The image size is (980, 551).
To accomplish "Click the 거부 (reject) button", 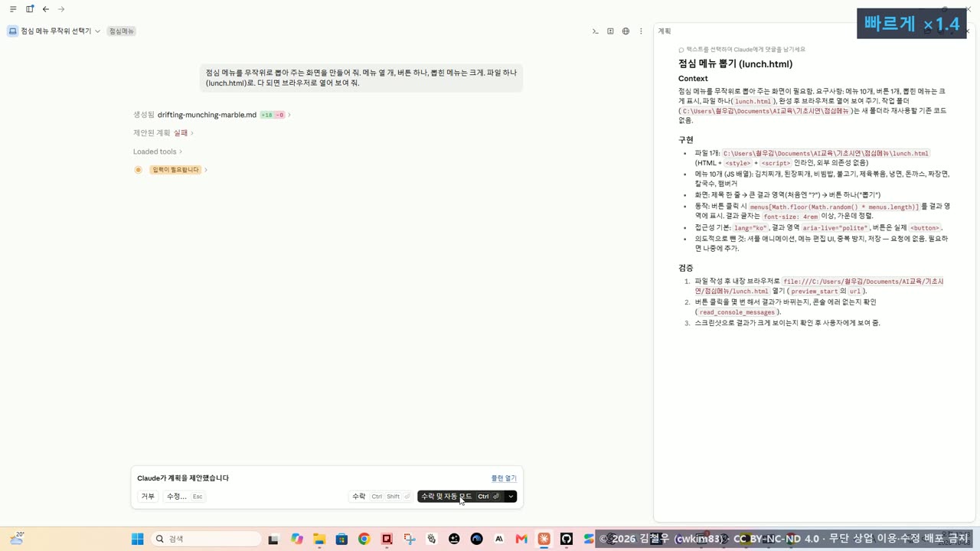I will pyautogui.click(x=148, y=497).
